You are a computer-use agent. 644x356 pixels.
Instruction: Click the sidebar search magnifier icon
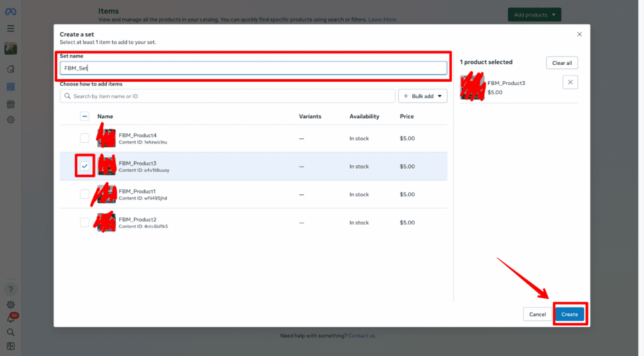11,332
